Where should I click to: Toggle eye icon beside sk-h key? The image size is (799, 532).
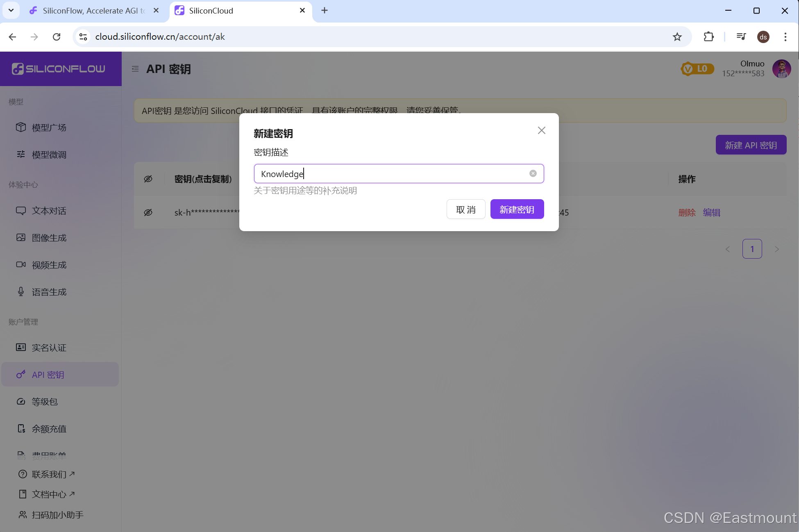pos(148,212)
